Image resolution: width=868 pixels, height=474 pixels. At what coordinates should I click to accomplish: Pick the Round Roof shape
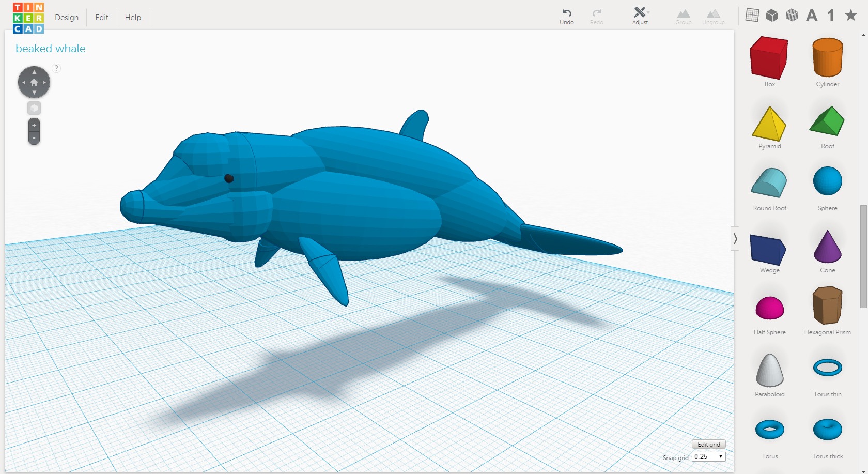click(x=769, y=182)
